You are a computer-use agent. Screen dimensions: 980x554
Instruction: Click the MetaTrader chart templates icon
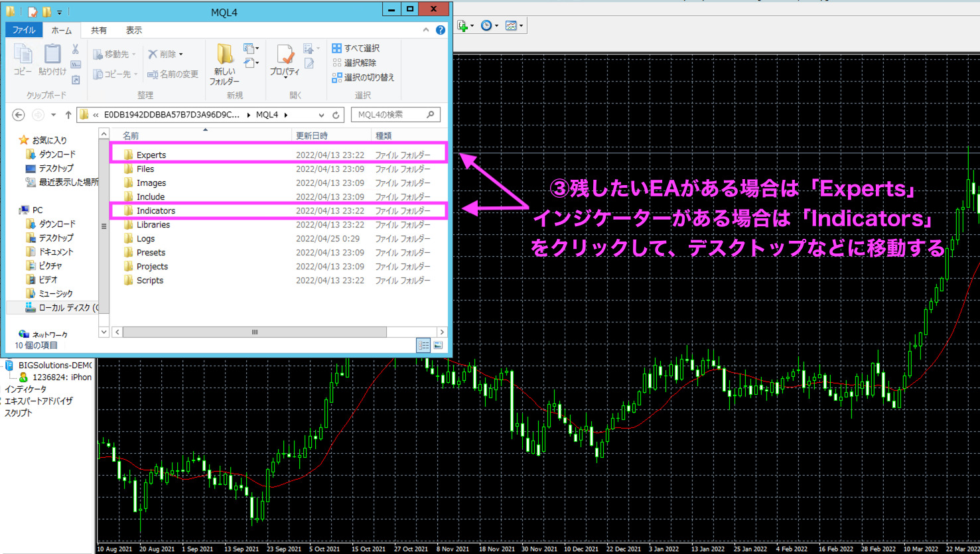click(511, 26)
